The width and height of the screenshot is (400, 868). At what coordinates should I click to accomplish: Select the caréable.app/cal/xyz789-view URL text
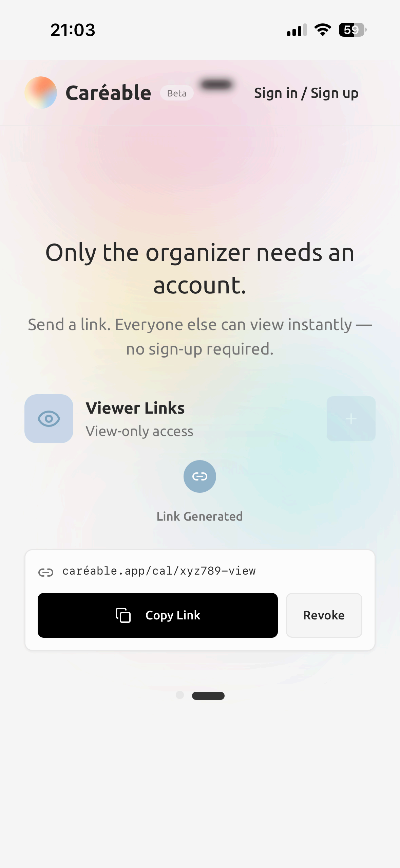(159, 571)
